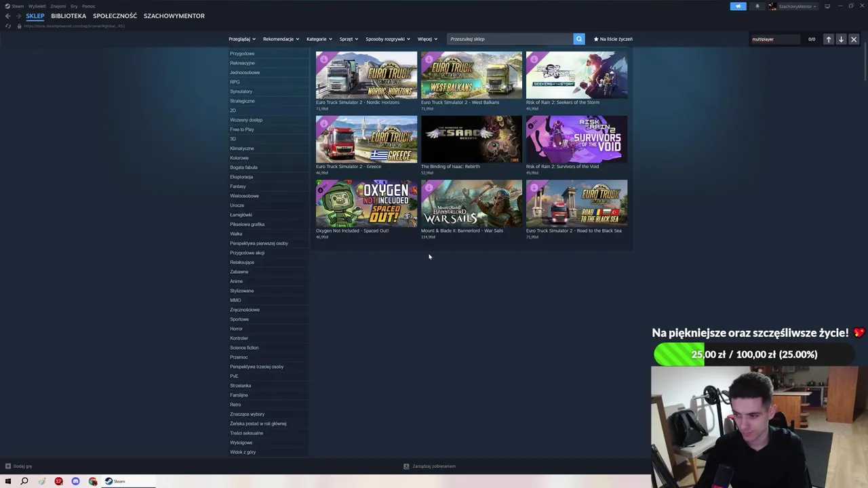Screen dimensions: 868x488
Task: Click the Dodaj grę button
Action: click(x=19, y=466)
